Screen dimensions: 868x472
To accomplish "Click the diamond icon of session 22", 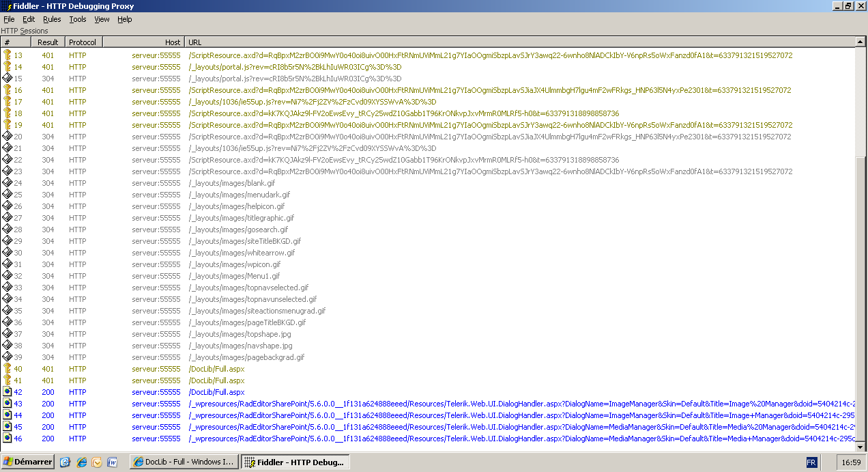I will click(x=7, y=160).
